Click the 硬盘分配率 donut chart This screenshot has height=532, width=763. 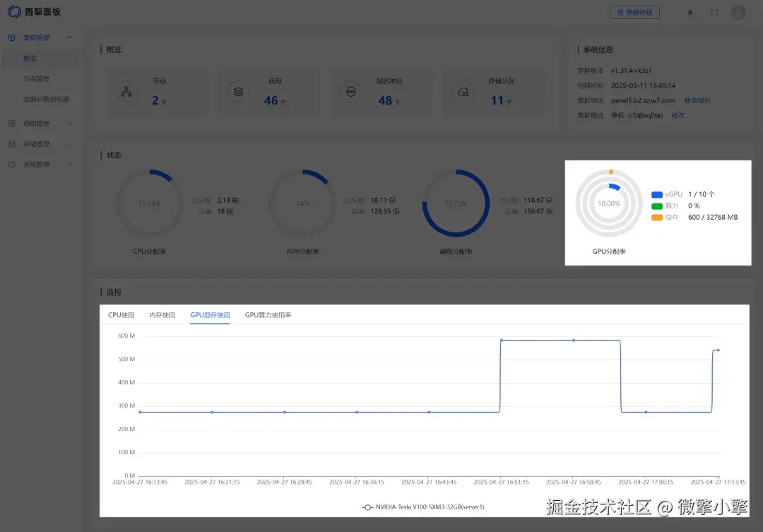[456, 203]
